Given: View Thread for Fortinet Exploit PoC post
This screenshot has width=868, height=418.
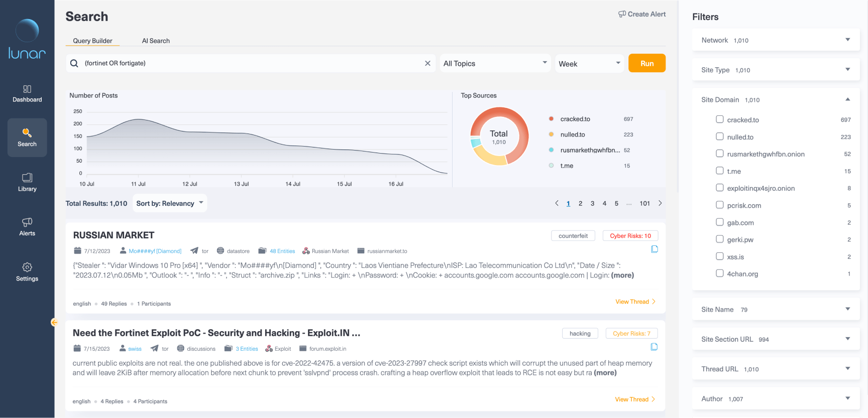Looking at the screenshot, I should pyautogui.click(x=635, y=399).
